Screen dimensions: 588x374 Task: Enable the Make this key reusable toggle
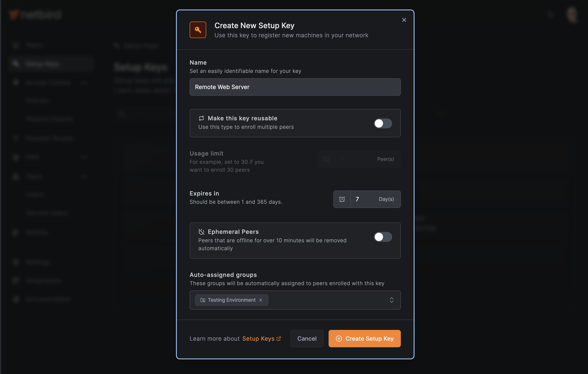pos(383,123)
